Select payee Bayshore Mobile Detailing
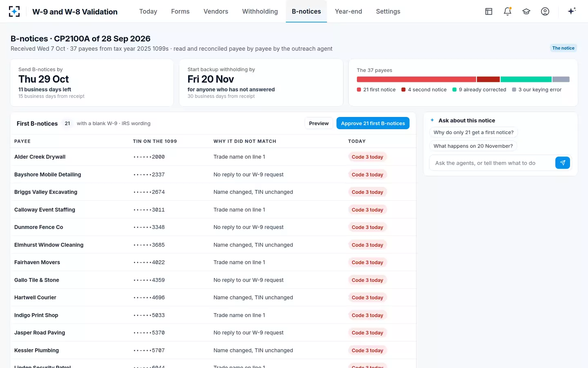 [48, 175]
